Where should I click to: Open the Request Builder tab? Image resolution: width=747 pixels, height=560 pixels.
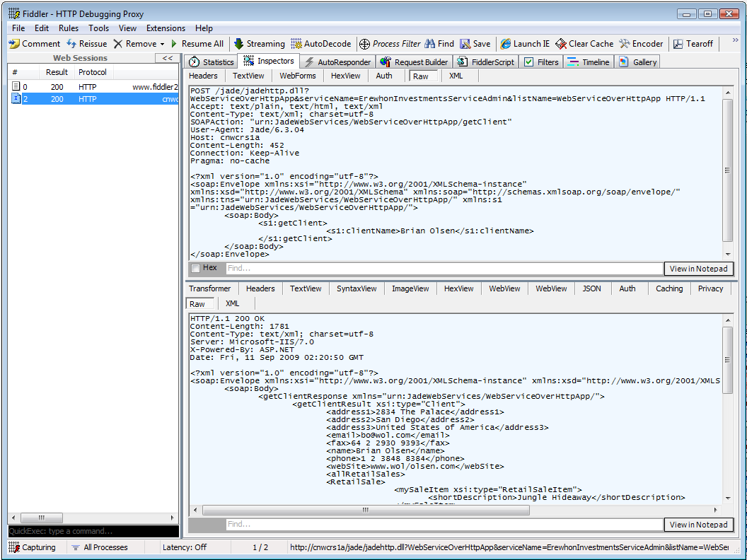coord(414,62)
